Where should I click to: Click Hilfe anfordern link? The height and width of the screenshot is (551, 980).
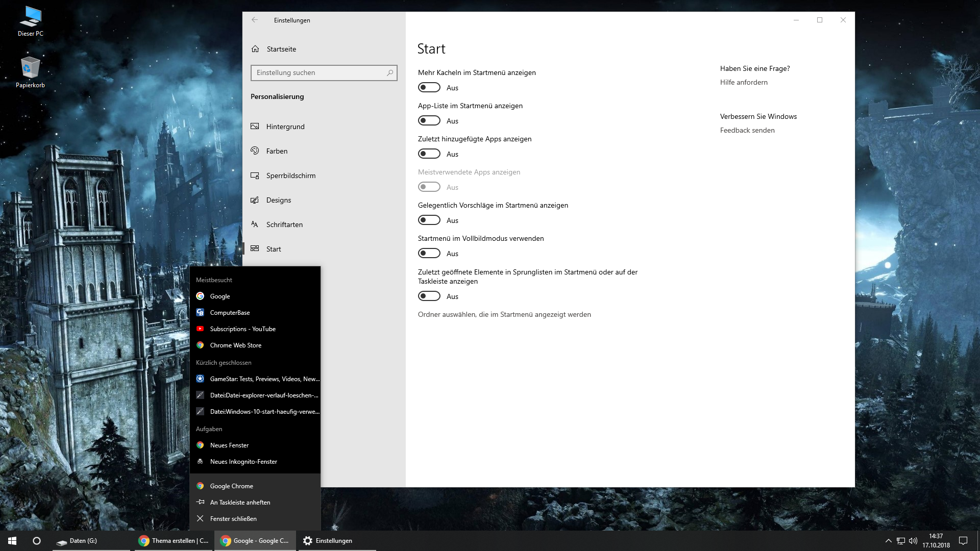[744, 82]
